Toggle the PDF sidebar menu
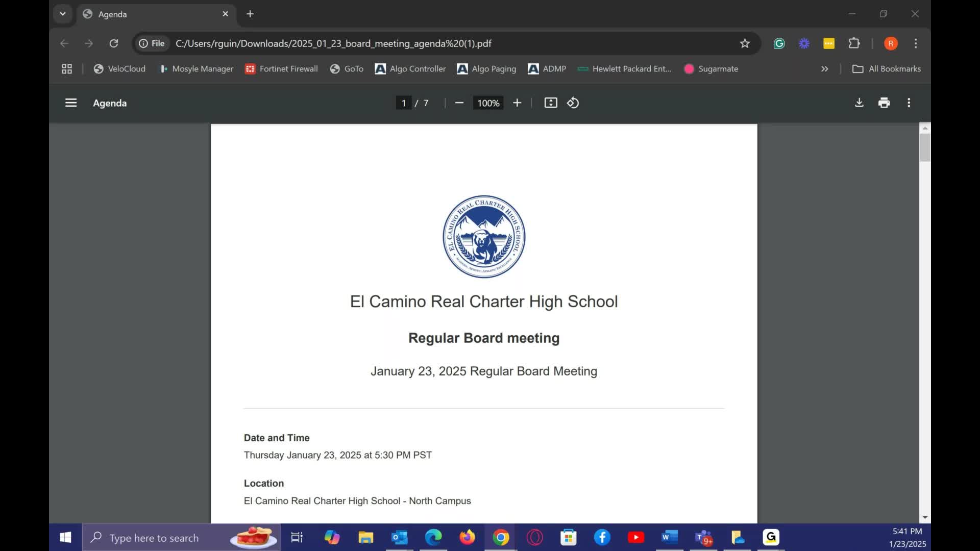This screenshot has height=551, width=980. pyautogui.click(x=71, y=103)
